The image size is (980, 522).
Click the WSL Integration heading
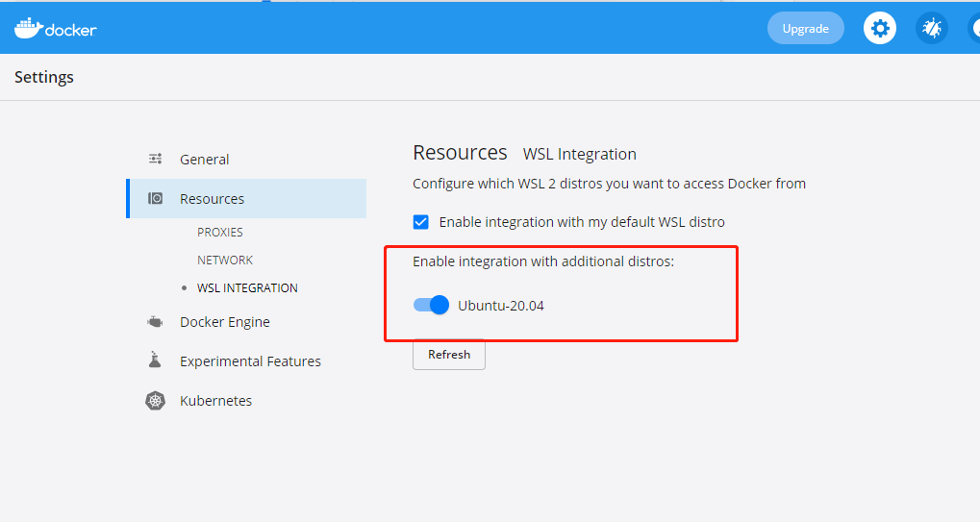579,154
